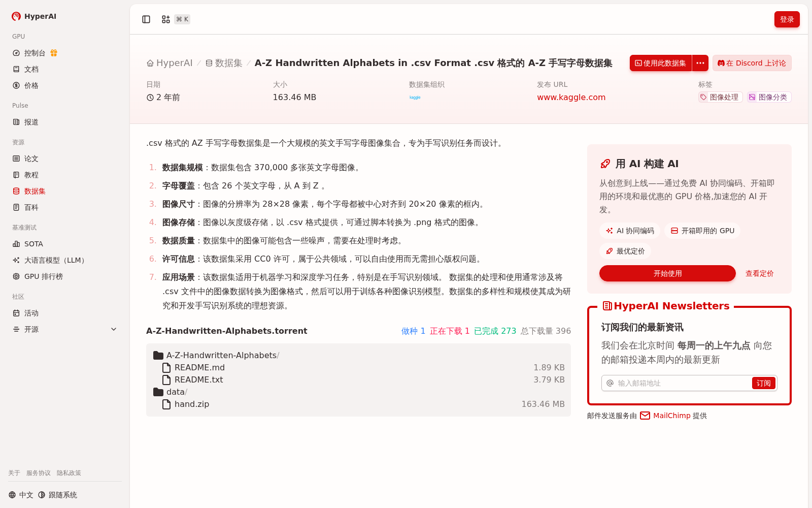Open 百科 in the sidebar

pos(31,207)
